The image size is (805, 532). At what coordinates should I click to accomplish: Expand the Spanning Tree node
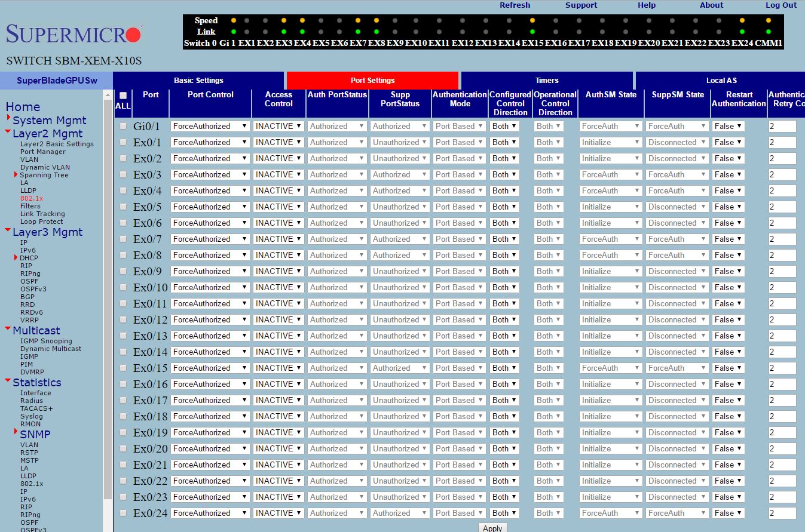[x=16, y=174]
